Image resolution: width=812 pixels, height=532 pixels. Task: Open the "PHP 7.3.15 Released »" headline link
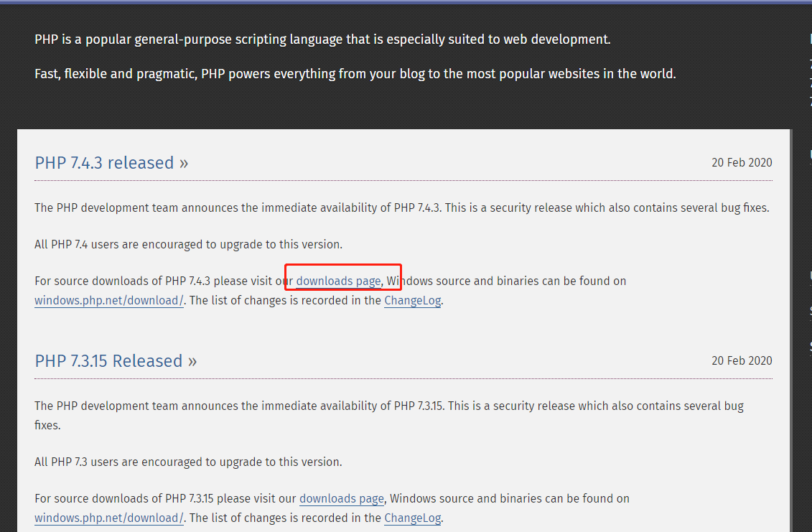pyautogui.click(x=116, y=360)
